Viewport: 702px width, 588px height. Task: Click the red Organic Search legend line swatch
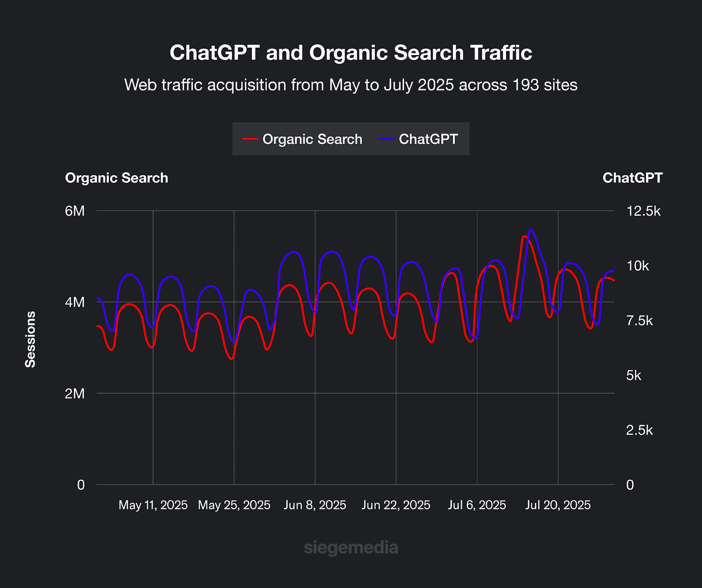(x=250, y=139)
